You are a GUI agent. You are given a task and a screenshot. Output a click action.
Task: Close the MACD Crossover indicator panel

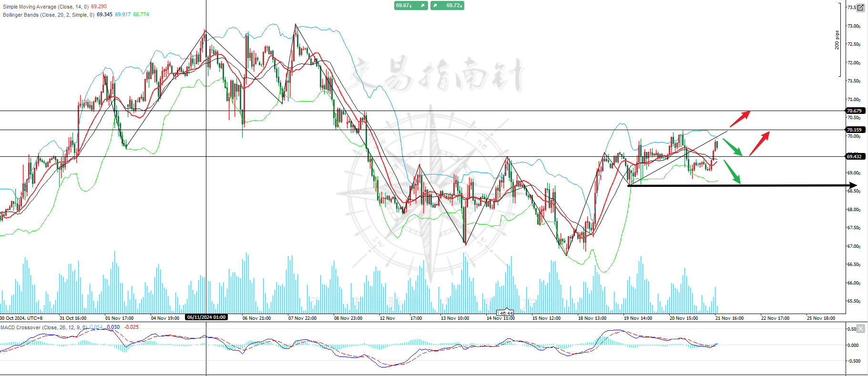(860, 328)
